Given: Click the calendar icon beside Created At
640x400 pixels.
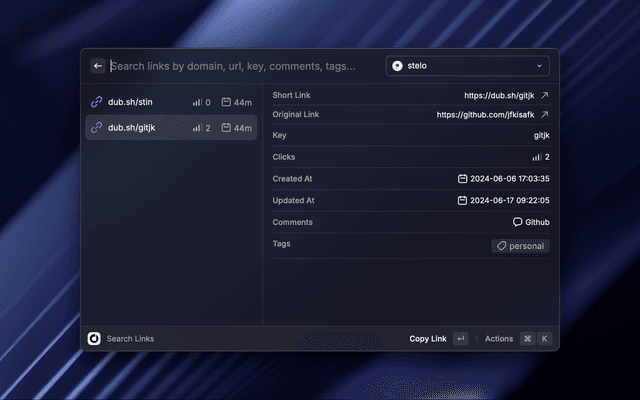Looking at the screenshot, I should click(462, 178).
